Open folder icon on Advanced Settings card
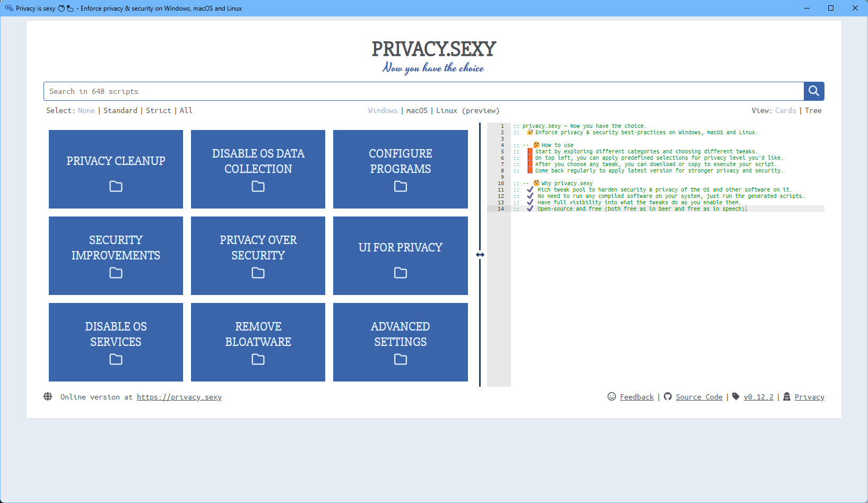 [401, 359]
